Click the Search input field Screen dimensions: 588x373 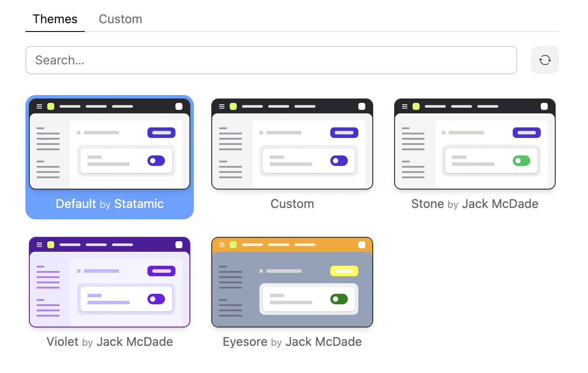271,60
